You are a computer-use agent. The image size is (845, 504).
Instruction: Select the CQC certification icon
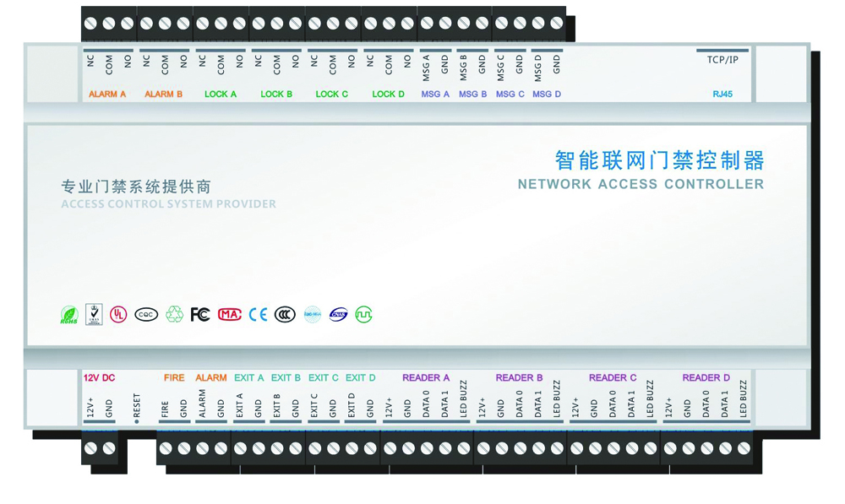(145, 314)
